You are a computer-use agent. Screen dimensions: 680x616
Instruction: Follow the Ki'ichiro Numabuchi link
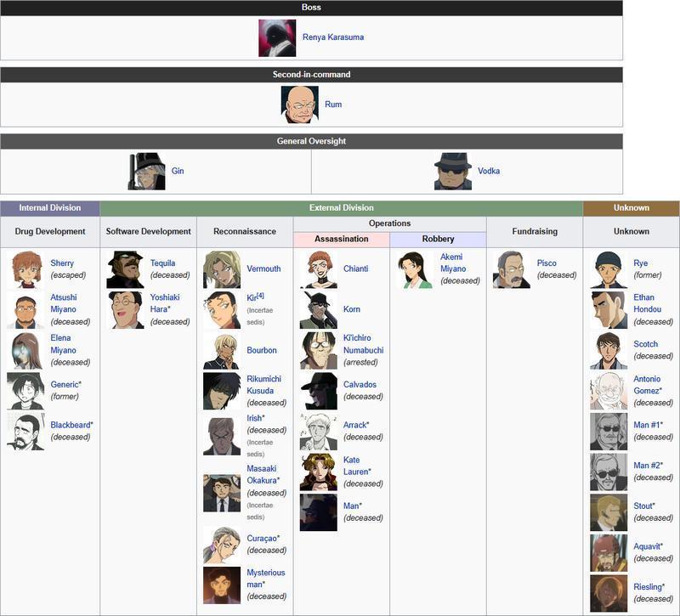[364, 344]
